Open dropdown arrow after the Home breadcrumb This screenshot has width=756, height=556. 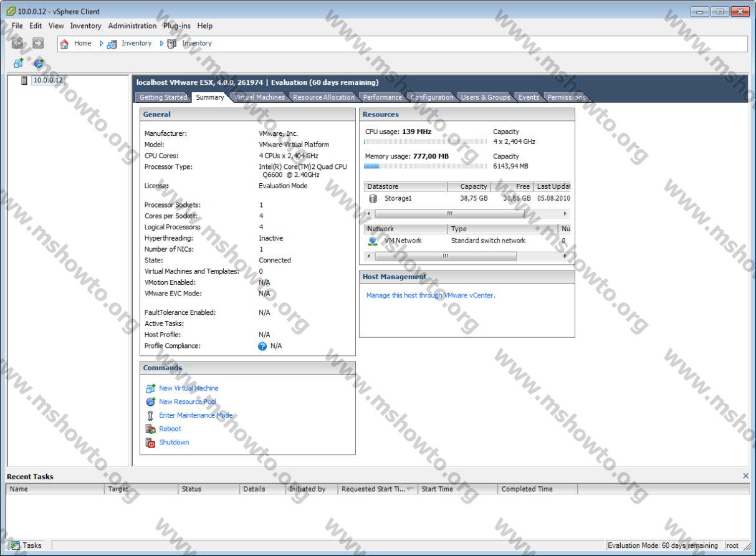tap(102, 44)
